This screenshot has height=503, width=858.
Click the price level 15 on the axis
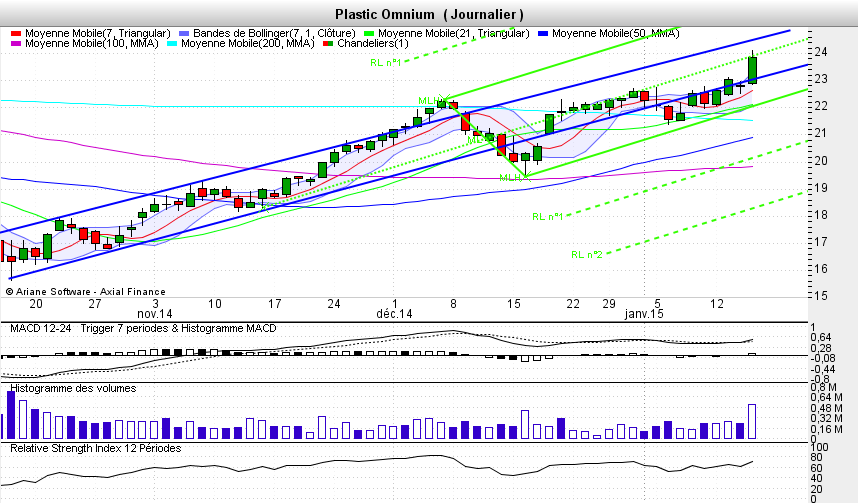point(821,296)
